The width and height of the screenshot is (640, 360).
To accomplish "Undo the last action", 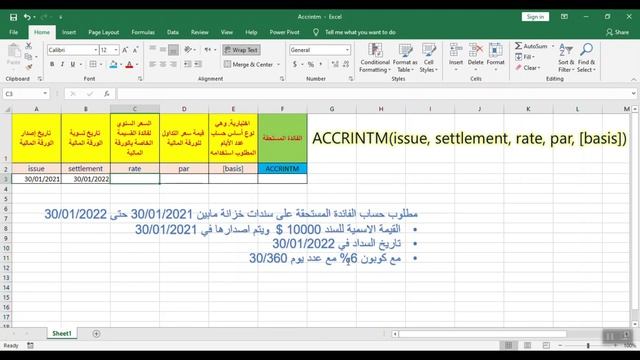I will [x=27, y=17].
